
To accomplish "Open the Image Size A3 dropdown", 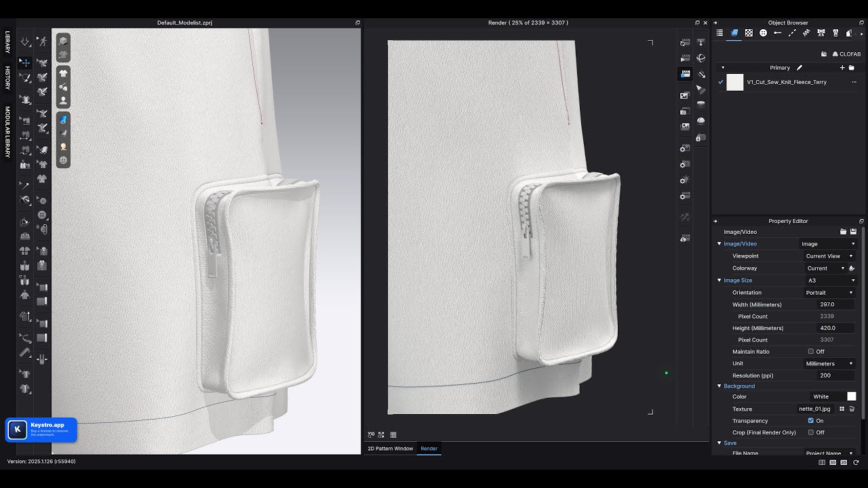I will [831, 281].
